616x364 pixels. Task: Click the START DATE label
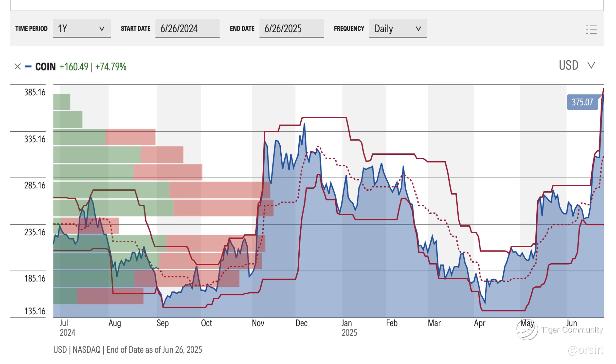point(136,29)
